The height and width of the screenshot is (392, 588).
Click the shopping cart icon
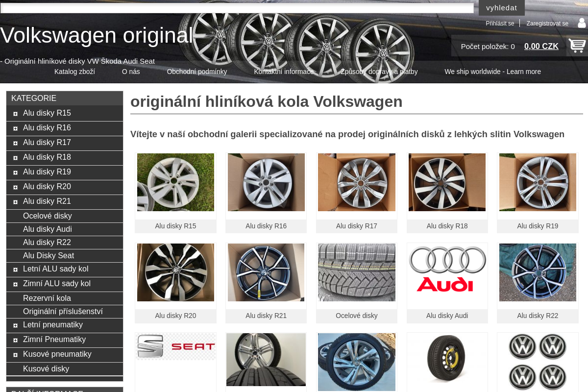(577, 46)
